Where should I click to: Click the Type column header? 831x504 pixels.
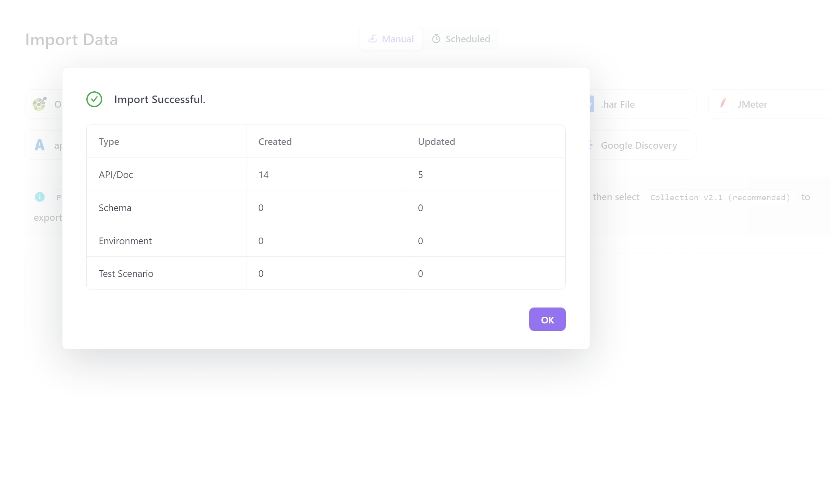pos(109,142)
